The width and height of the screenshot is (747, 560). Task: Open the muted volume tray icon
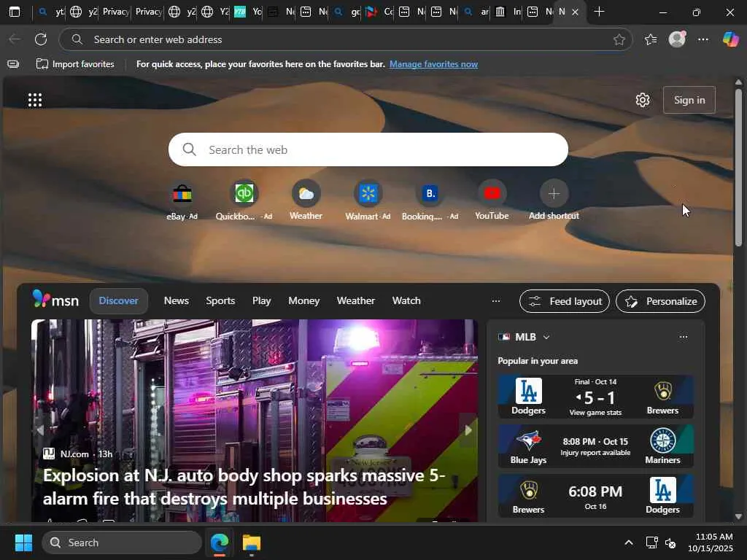670,542
